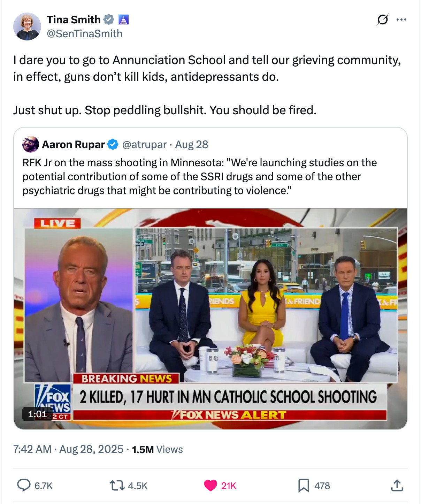Open Aaron Rupar's quoted tweet text

tap(200, 176)
